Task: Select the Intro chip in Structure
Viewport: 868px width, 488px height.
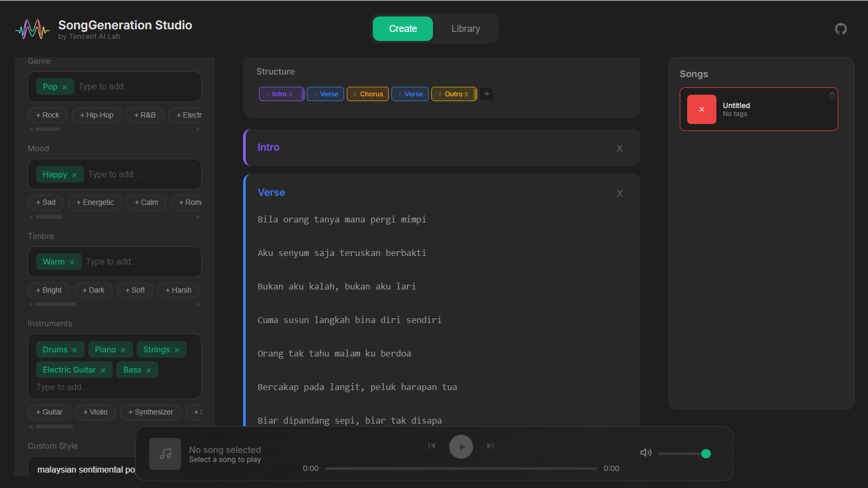Action: [x=281, y=94]
